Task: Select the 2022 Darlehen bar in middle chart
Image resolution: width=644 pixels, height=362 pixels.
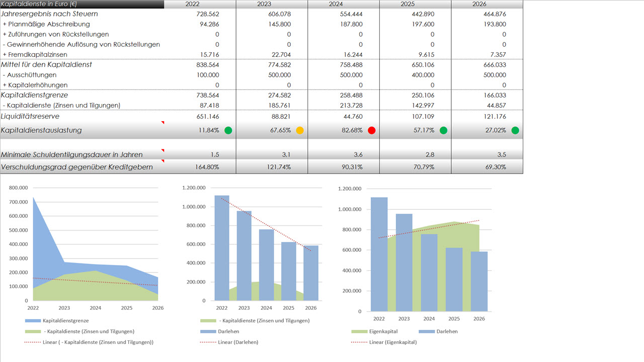Action: tap(222, 247)
